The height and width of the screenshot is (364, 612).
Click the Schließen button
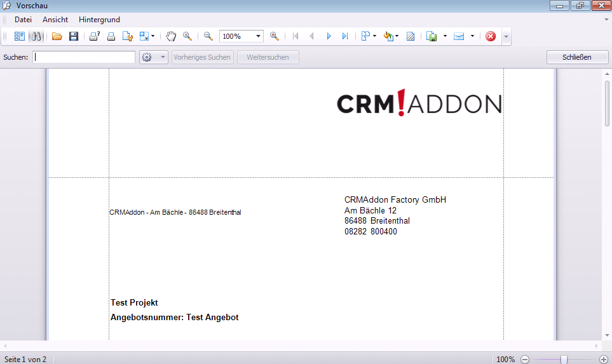click(577, 57)
